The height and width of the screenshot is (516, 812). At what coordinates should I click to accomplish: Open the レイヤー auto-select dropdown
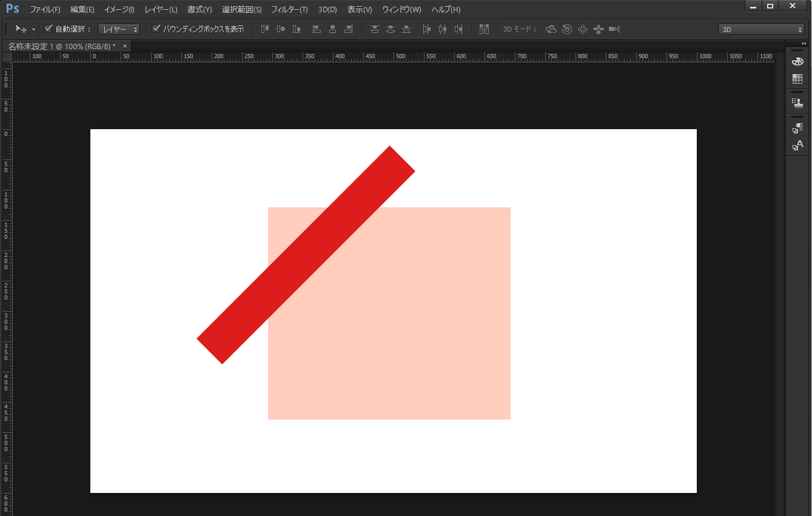[x=119, y=29]
